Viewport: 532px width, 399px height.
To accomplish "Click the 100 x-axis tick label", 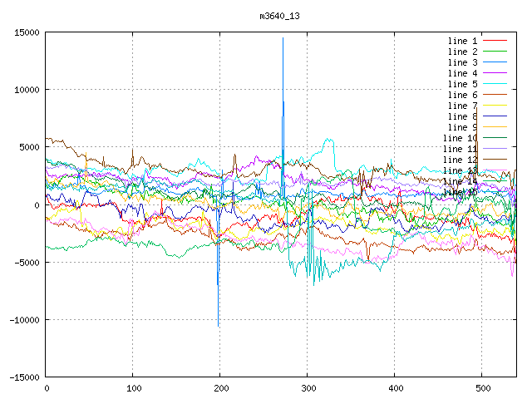I will pyautogui.click(x=133, y=388).
